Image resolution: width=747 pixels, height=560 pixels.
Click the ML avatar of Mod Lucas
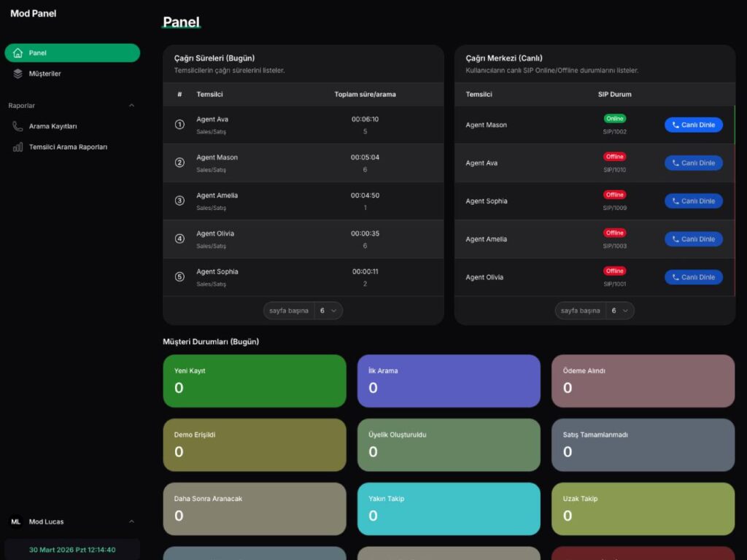click(x=16, y=522)
